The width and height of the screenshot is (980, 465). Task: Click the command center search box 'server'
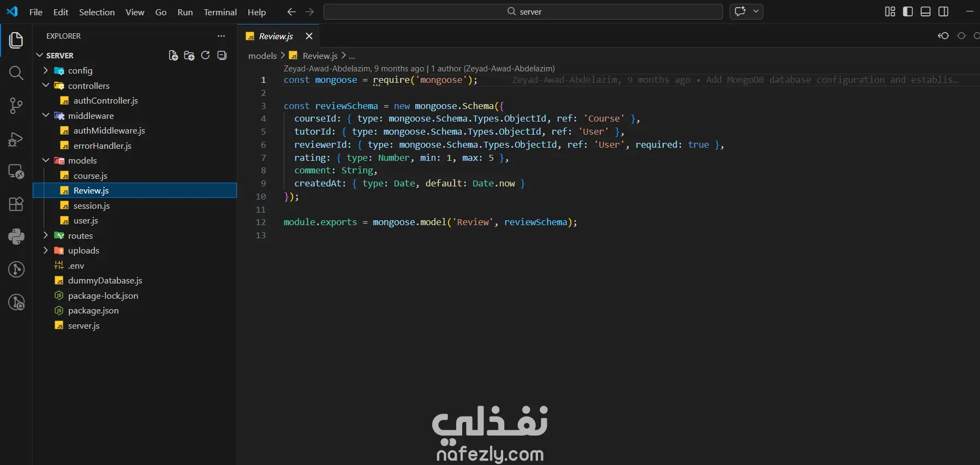[523, 11]
